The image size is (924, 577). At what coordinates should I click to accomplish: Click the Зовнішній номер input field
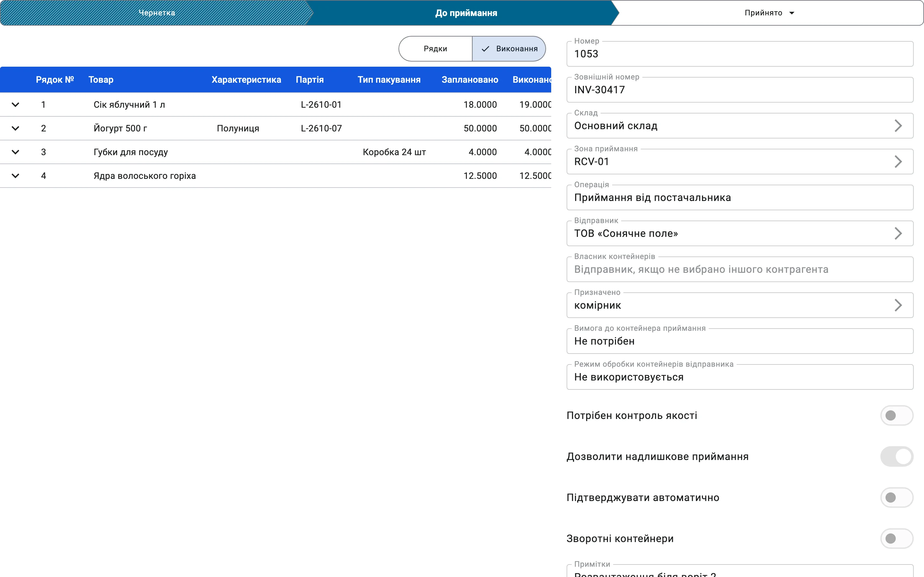(740, 90)
